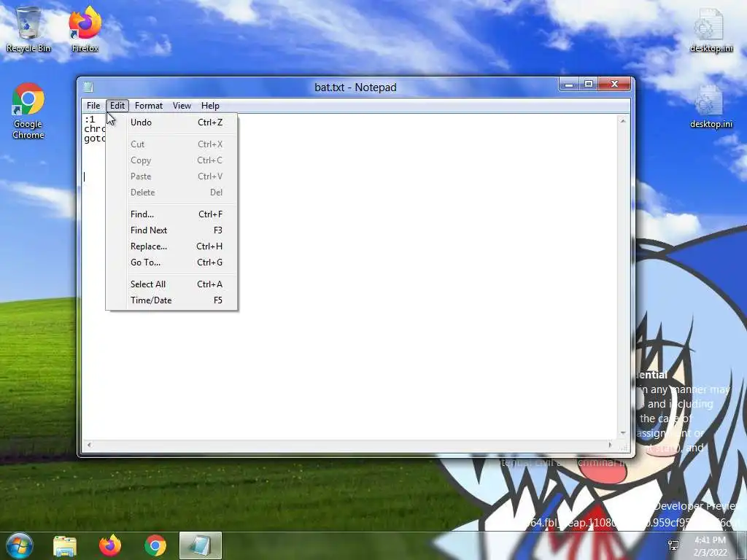This screenshot has width=747, height=560.
Task: Select the Google Chrome desktop shortcut
Action: pyautogui.click(x=28, y=111)
